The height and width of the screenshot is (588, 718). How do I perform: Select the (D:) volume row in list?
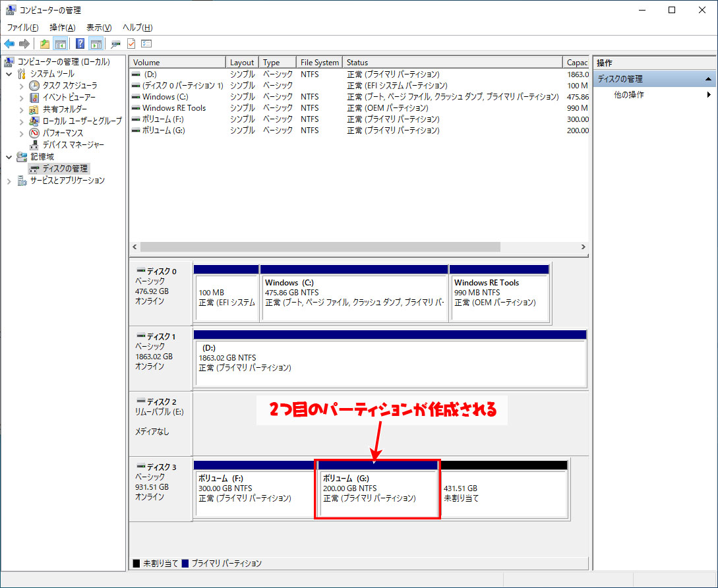[359, 74]
